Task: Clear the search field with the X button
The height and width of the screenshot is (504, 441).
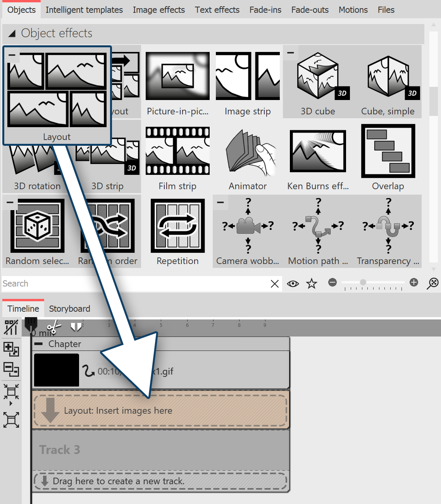Action: point(274,283)
